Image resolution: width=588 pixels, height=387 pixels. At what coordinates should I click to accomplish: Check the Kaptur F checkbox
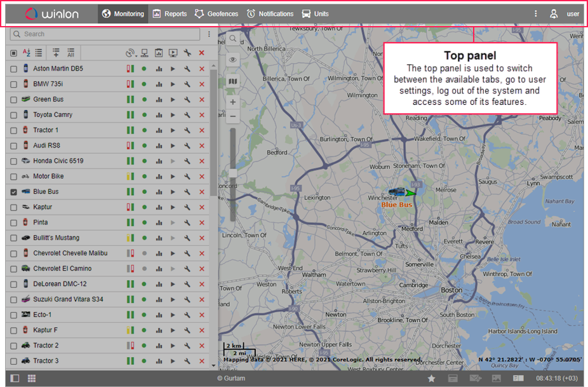13,330
